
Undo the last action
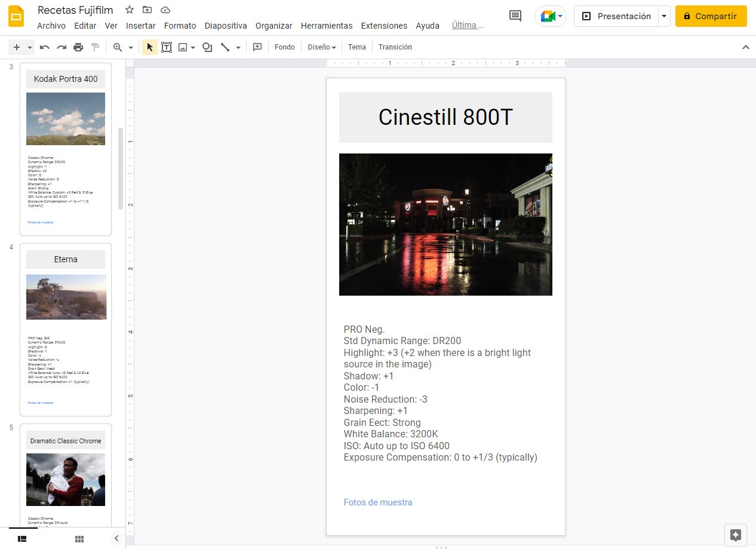click(x=45, y=47)
